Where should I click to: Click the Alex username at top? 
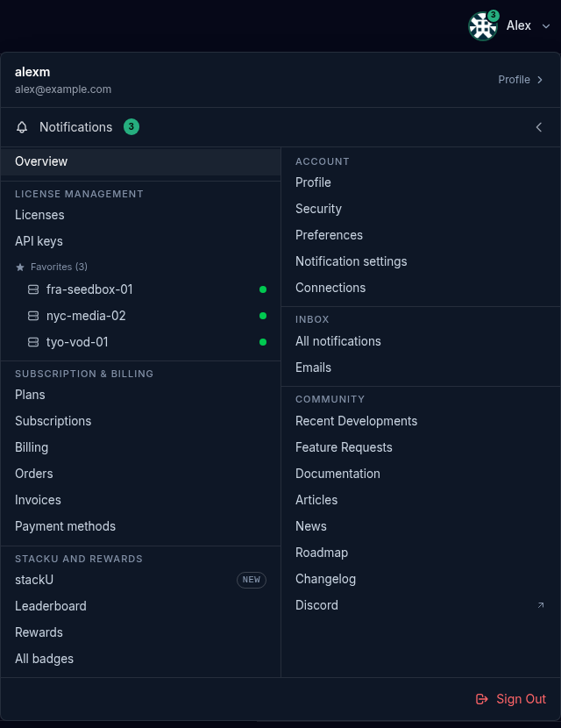tap(519, 25)
